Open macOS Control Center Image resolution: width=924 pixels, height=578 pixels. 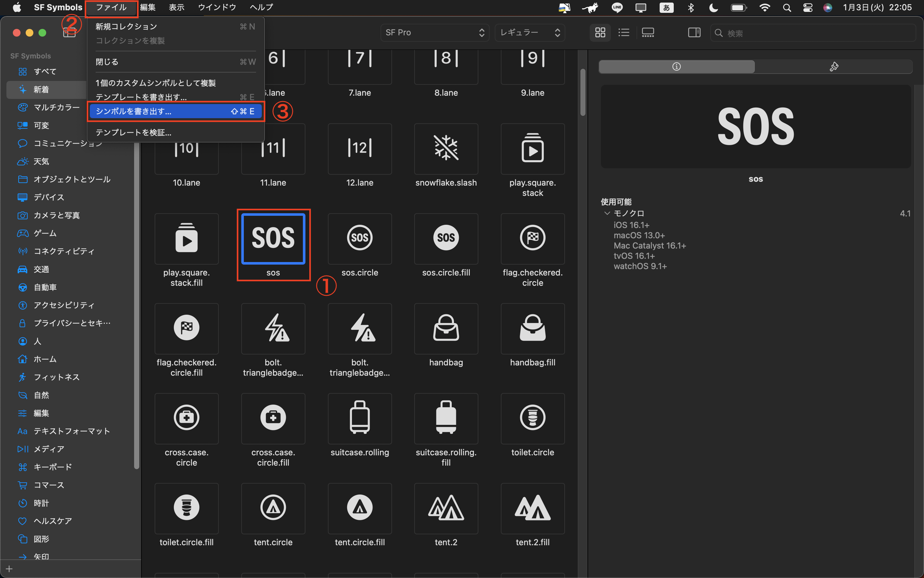tap(808, 7)
